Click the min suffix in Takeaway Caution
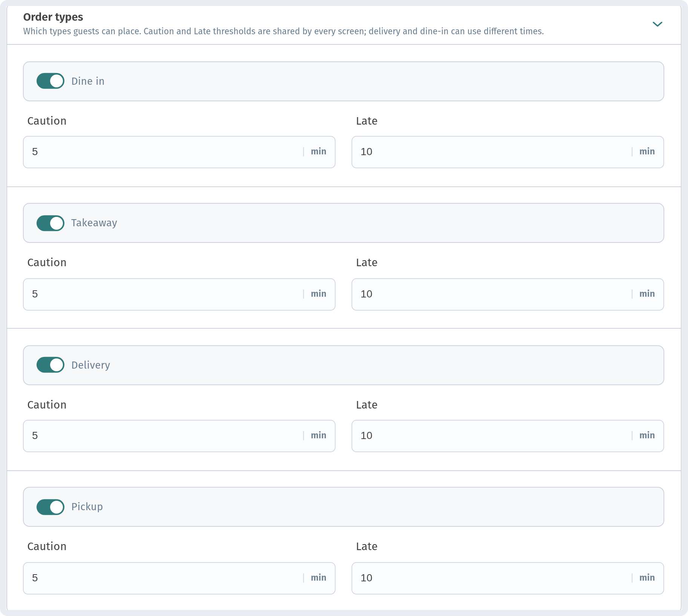This screenshot has width=688, height=616. [318, 294]
